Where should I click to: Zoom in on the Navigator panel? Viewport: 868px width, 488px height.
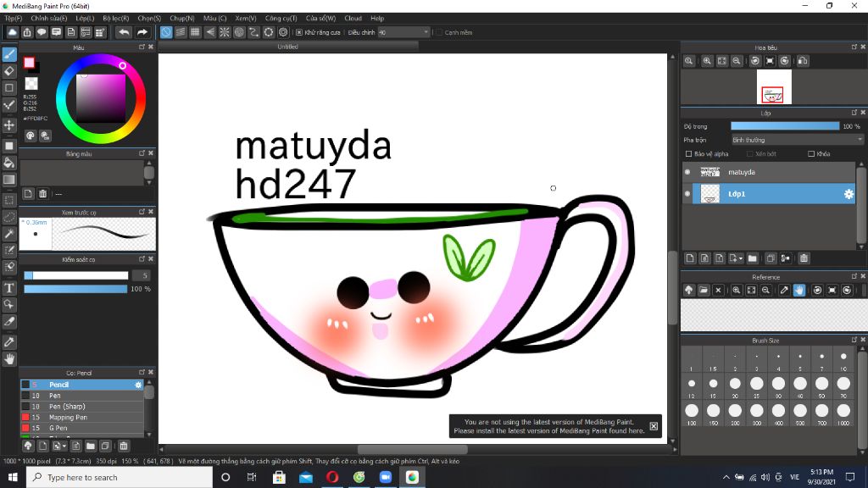[x=707, y=61]
